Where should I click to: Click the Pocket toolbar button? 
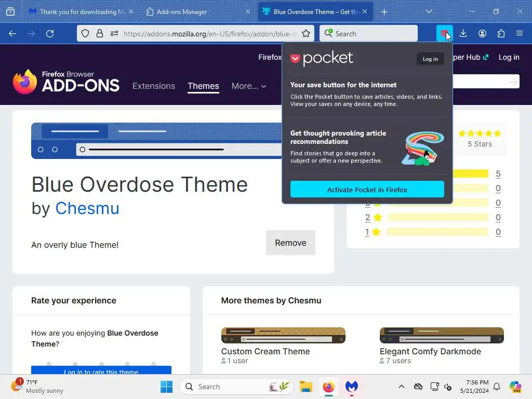[445, 33]
